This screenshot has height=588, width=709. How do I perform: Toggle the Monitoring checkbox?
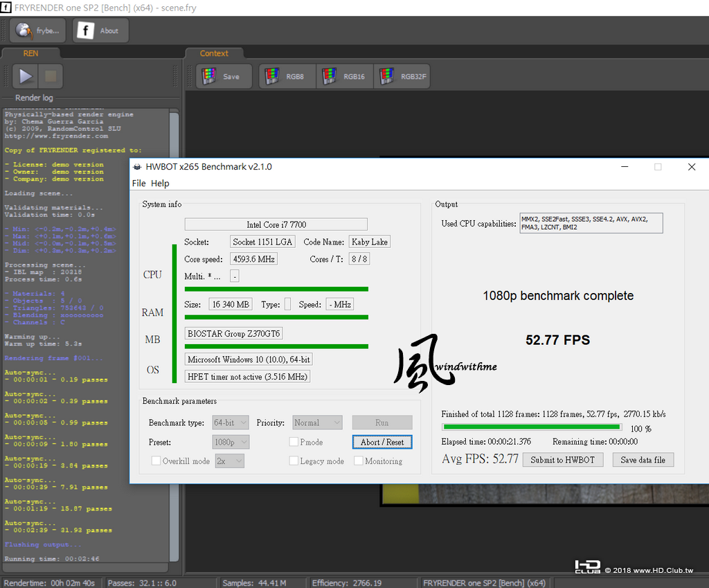[x=359, y=461]
